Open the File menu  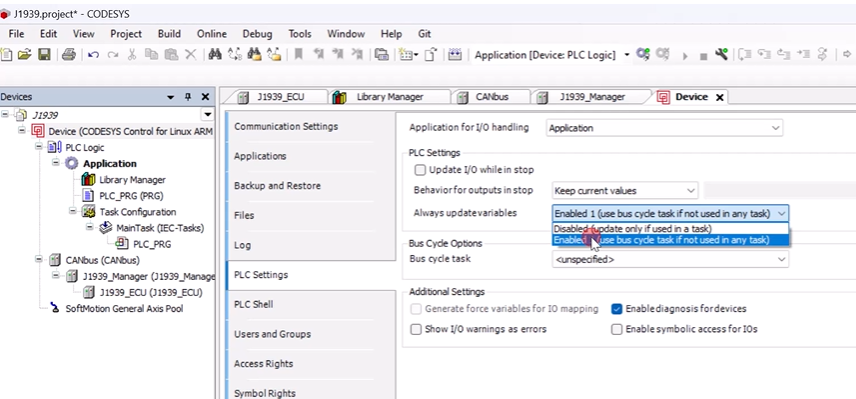(16, 34)
